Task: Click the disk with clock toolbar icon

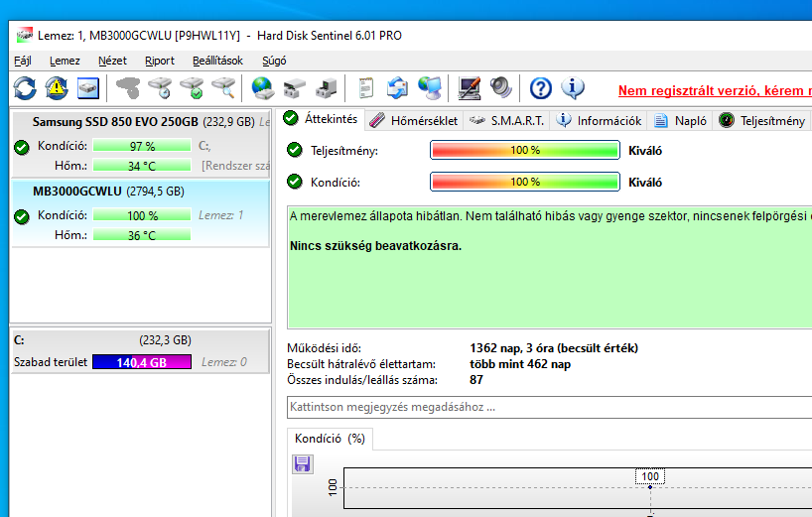Action: tap(161, 88)
